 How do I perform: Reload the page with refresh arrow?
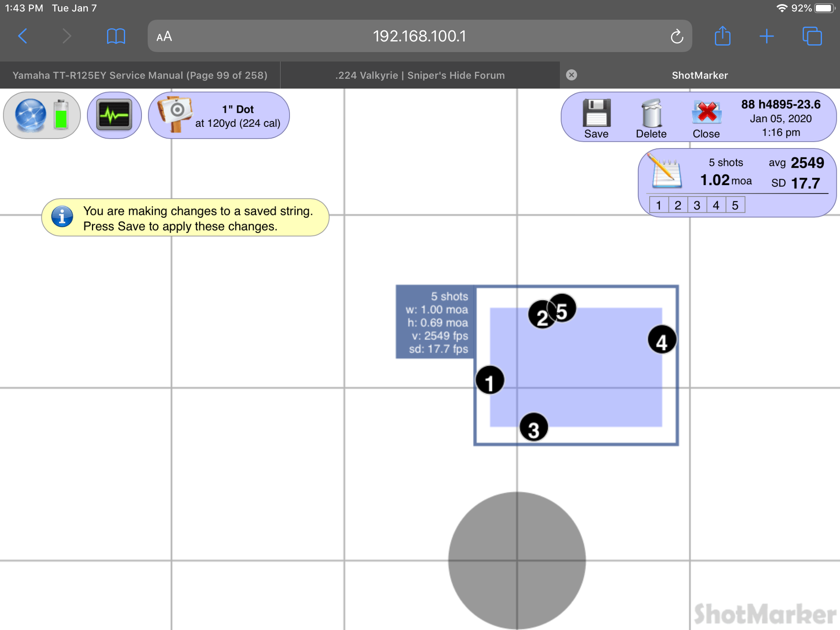click(677, 37)
